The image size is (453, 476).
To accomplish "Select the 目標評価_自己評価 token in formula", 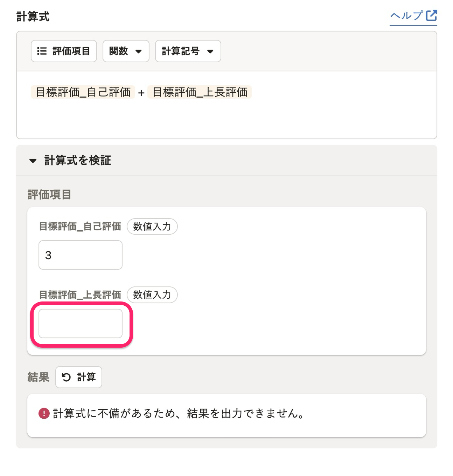I will point(83,92).
